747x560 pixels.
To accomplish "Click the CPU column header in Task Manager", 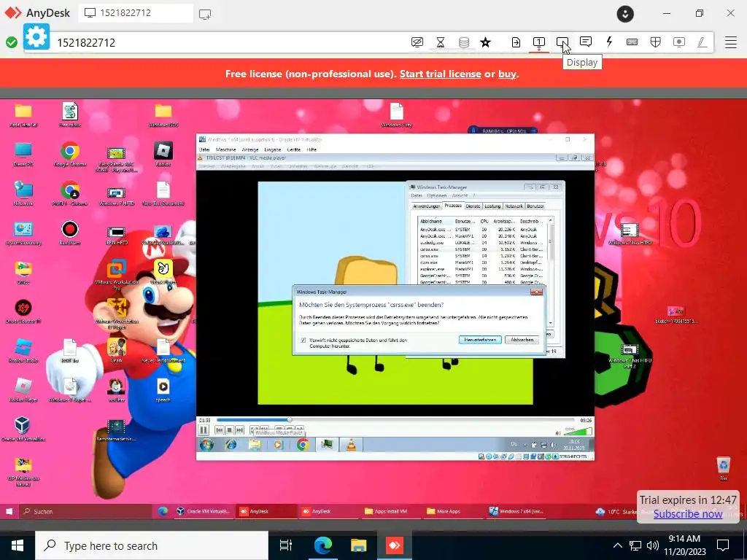I will tap(484, 222).
